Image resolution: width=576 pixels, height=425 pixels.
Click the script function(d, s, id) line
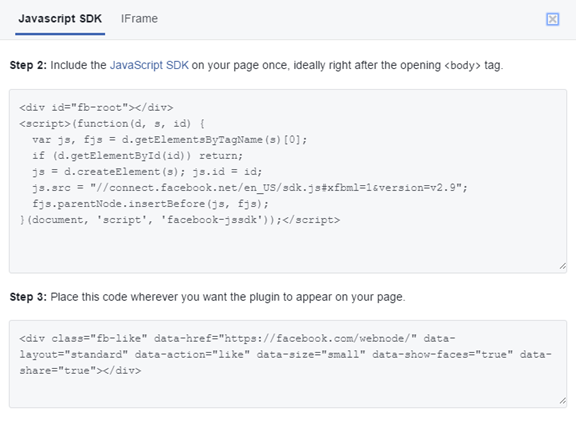click(112, 123)
